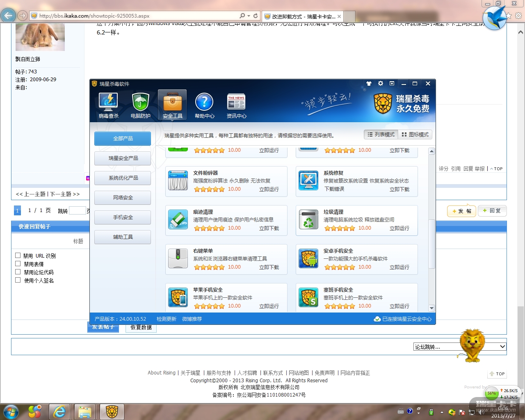Select the 瑞星安全产品 category
Screen dimensions: 525x420
click(123, 158)
